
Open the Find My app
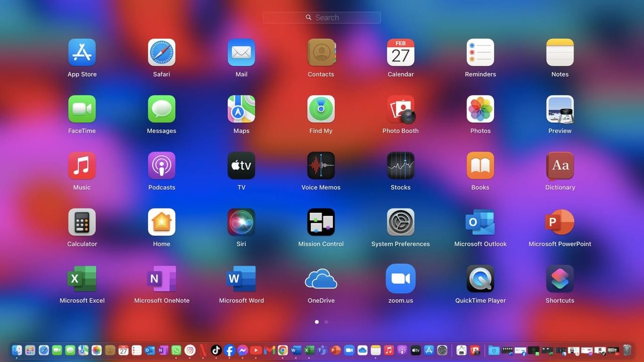pos(321,109)
